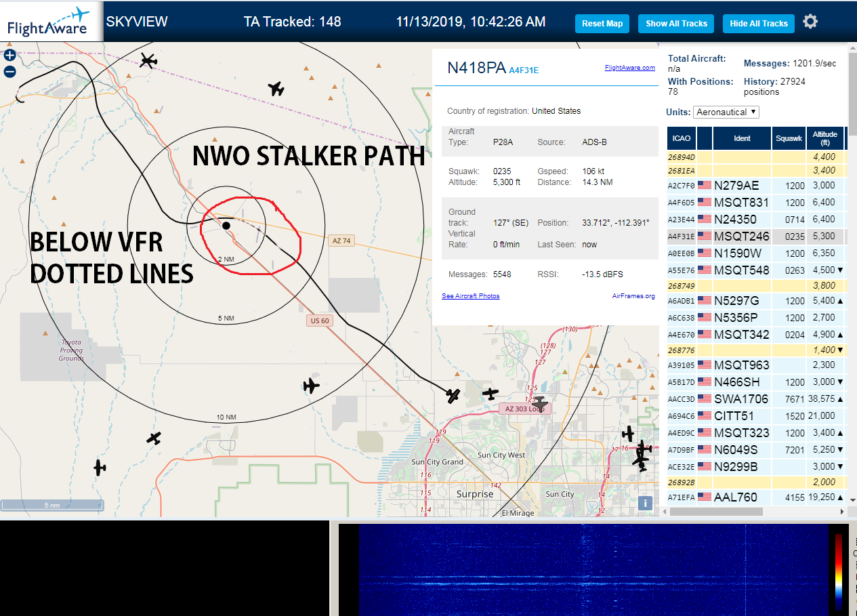Click US flag in AAL760 row
The image size is (857, 616).
coord(705,497)
